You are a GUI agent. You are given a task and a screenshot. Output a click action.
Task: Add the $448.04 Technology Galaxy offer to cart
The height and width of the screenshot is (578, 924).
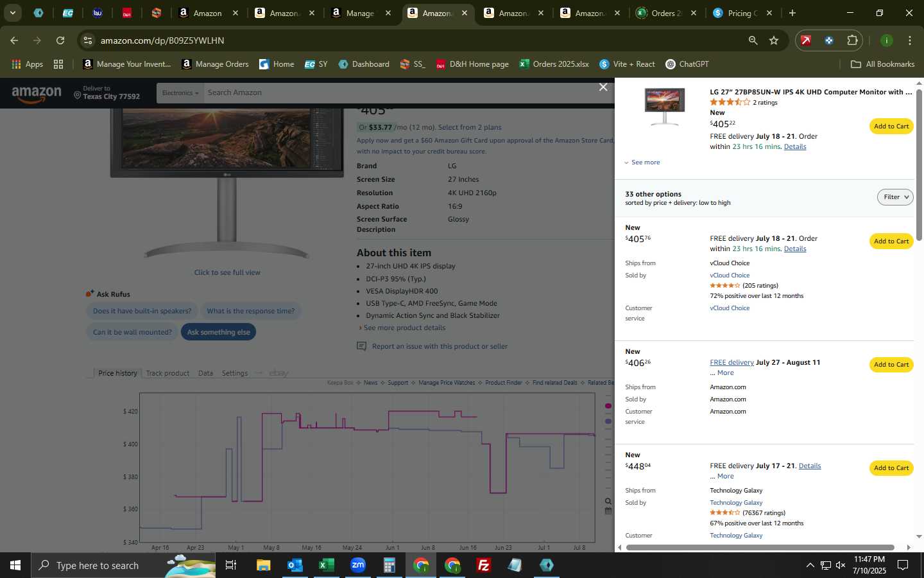(891, 468)
